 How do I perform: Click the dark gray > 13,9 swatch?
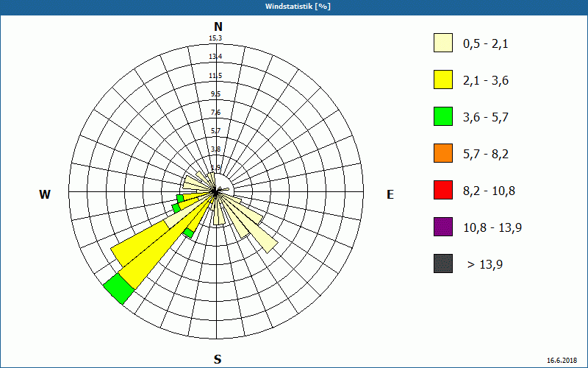(443, 263)
